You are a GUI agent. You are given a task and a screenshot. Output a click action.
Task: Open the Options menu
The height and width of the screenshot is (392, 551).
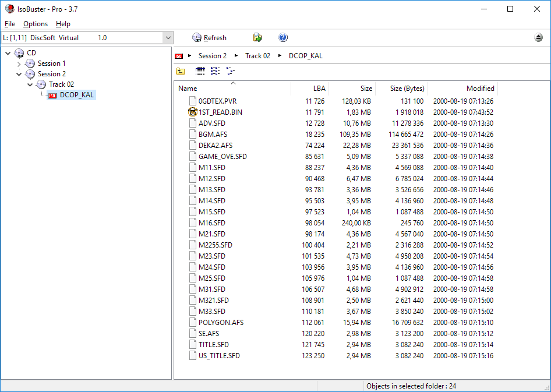tap(36, 24)
